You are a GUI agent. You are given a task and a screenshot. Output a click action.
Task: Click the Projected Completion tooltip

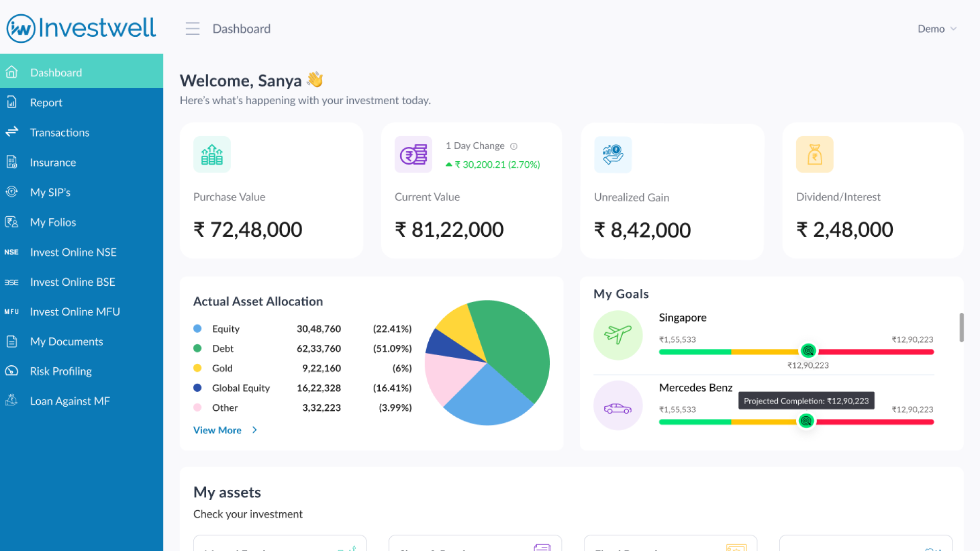806,401
